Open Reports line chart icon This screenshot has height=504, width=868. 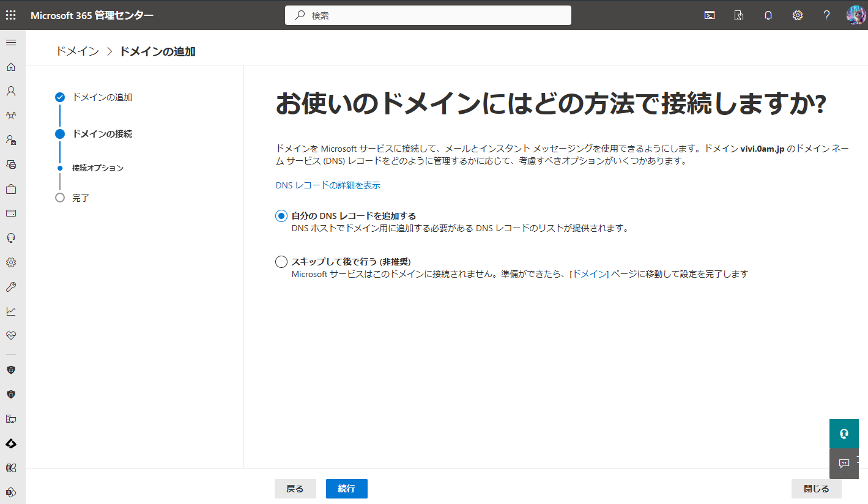11,311
